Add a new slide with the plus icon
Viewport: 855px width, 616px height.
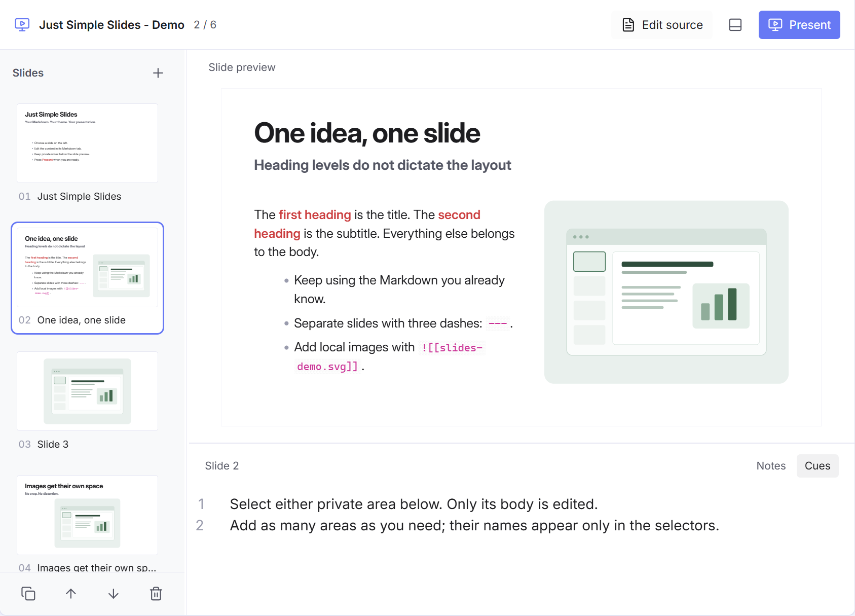coord(158,73)
